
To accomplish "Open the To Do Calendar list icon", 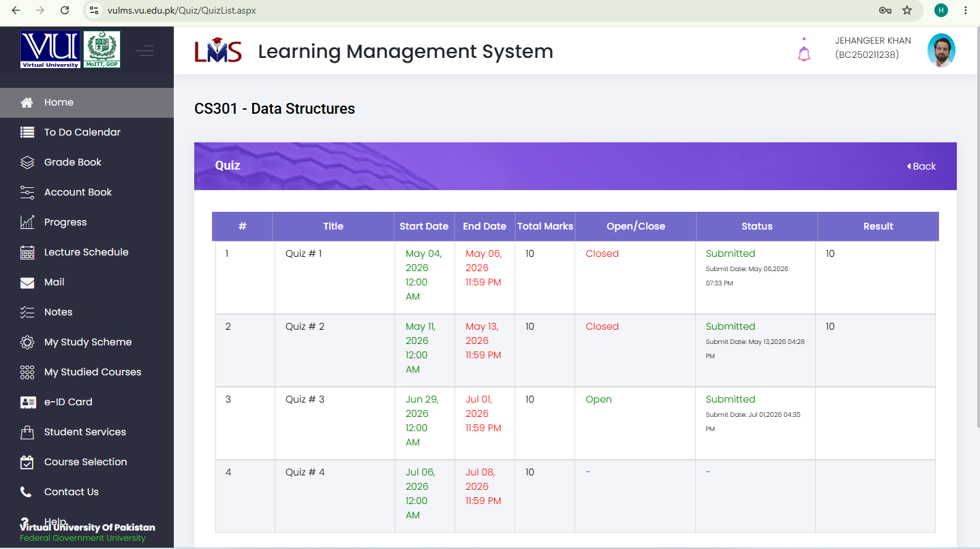I will 27,133.
